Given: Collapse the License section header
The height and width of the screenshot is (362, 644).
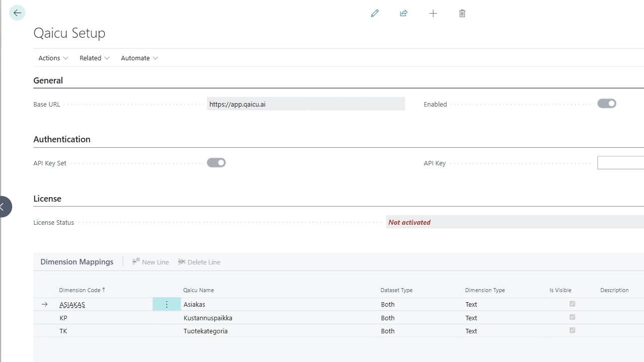Looking at the screenshot, I should 47,199.
